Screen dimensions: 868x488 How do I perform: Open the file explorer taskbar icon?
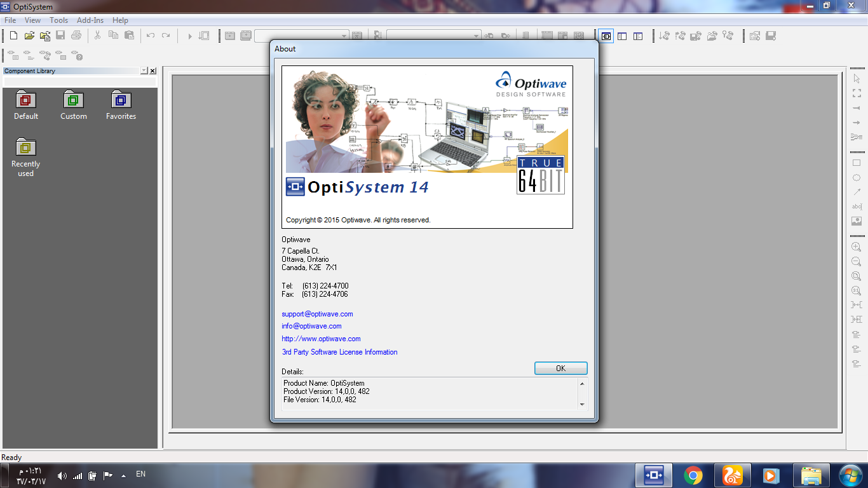pyautogui.click(x=811, y=475)
